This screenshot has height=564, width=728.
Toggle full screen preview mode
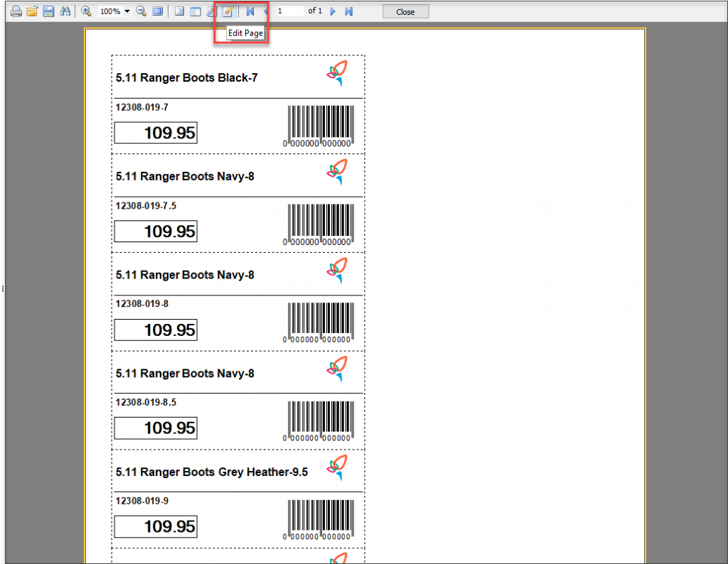[157, 11]
